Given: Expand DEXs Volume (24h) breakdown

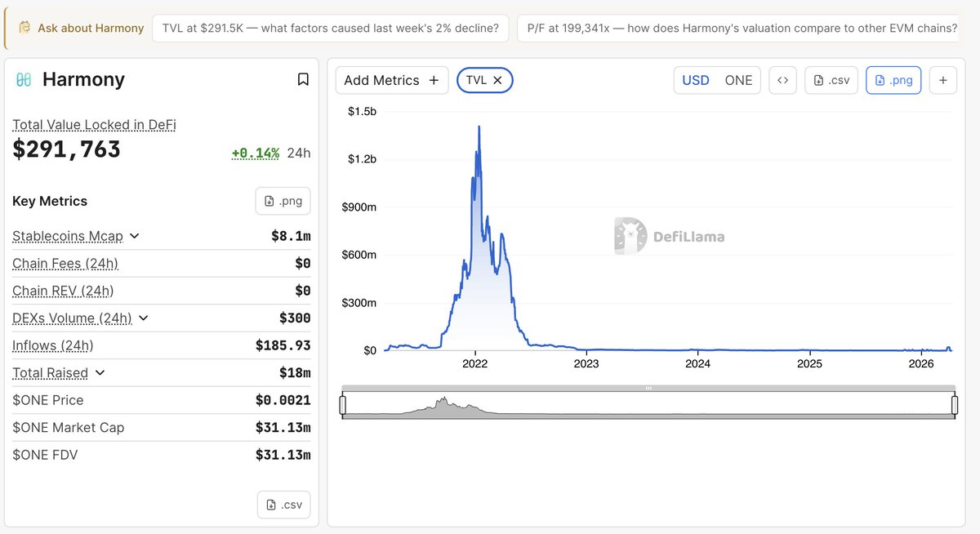Looking at the screenshot, I should [144, 318].
